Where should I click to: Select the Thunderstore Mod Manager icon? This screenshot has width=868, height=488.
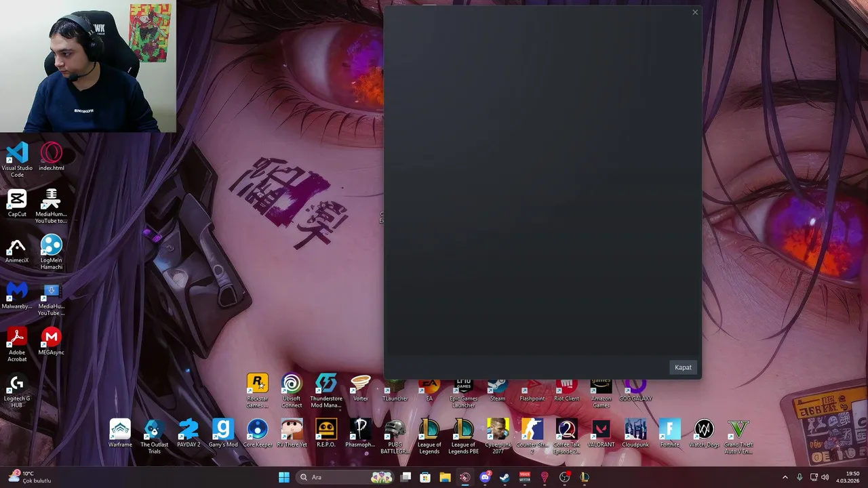(x=326, y=390)
